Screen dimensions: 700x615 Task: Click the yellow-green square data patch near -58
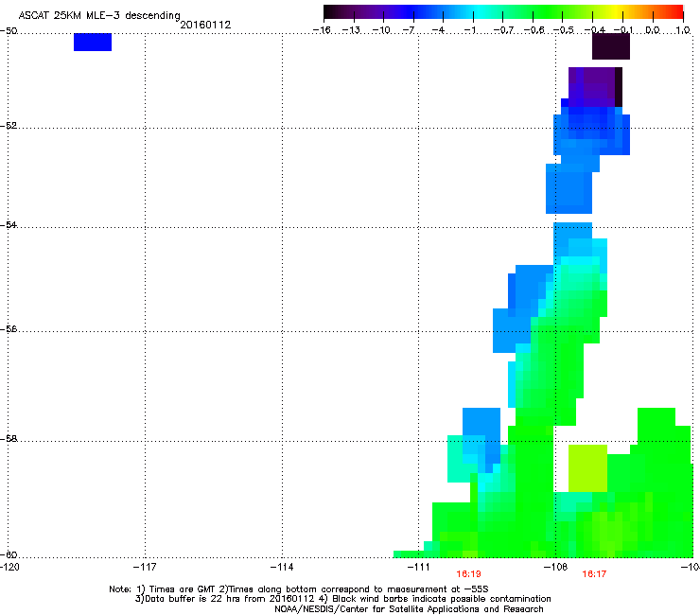tap(587, 468)
